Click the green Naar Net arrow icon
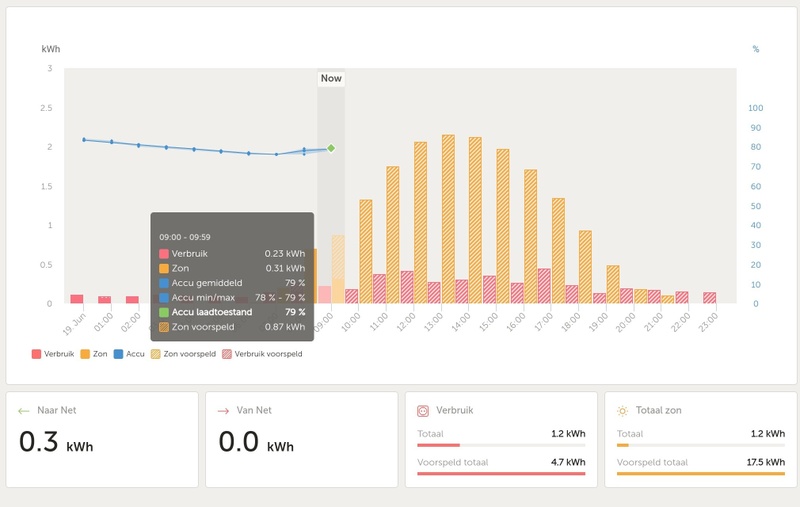This screenshot has width=800, height=507. click(x=23, y=411)
